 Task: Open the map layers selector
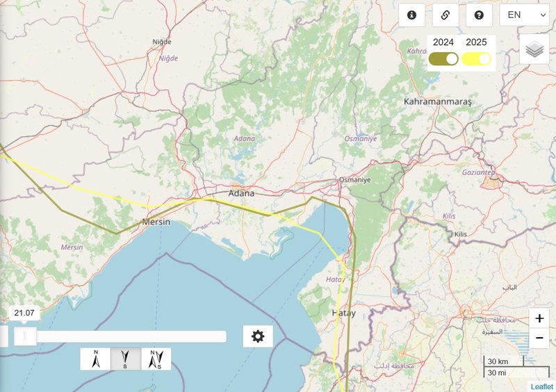[534, 49]
